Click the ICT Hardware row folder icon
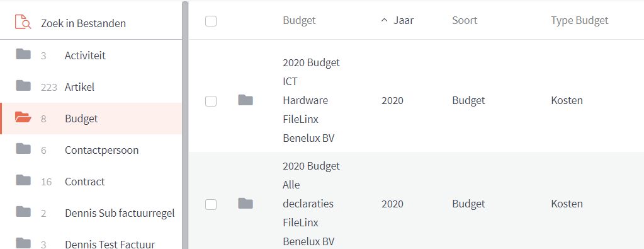This screenshot has height=249, width=644. point(246,100)
